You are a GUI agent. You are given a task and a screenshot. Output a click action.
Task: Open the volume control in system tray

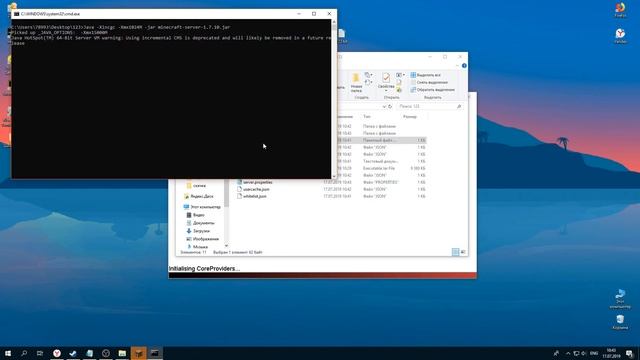[584, 353]
